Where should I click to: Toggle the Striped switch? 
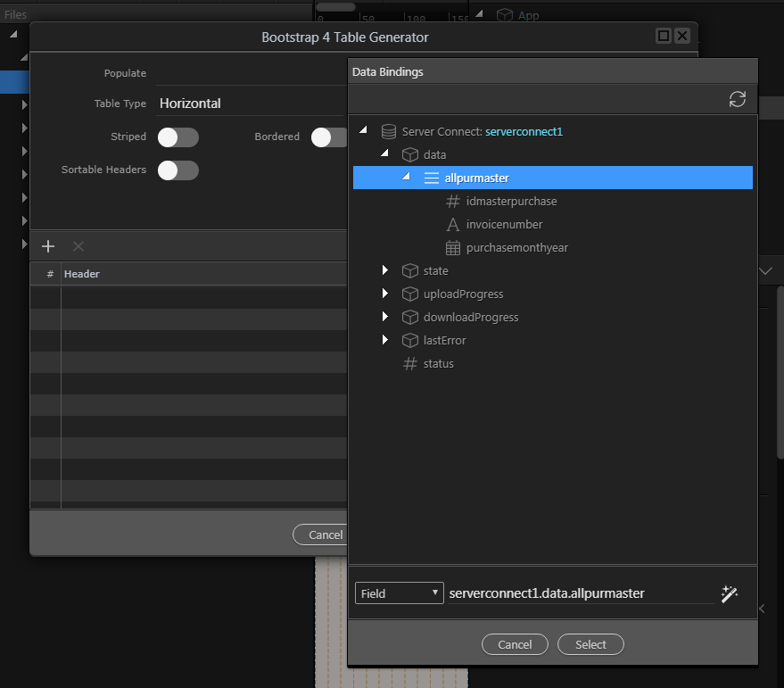(177, 137)
